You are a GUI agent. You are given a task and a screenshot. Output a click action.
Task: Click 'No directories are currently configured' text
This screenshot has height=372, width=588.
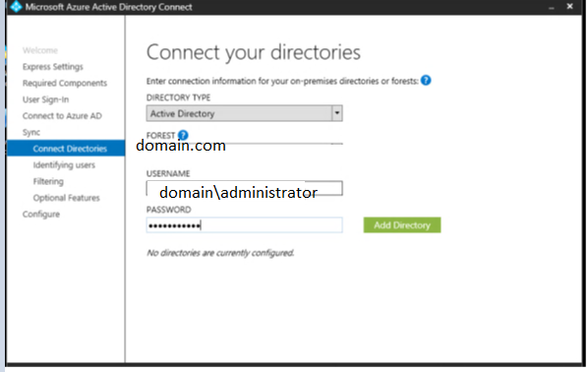point(220,253)
